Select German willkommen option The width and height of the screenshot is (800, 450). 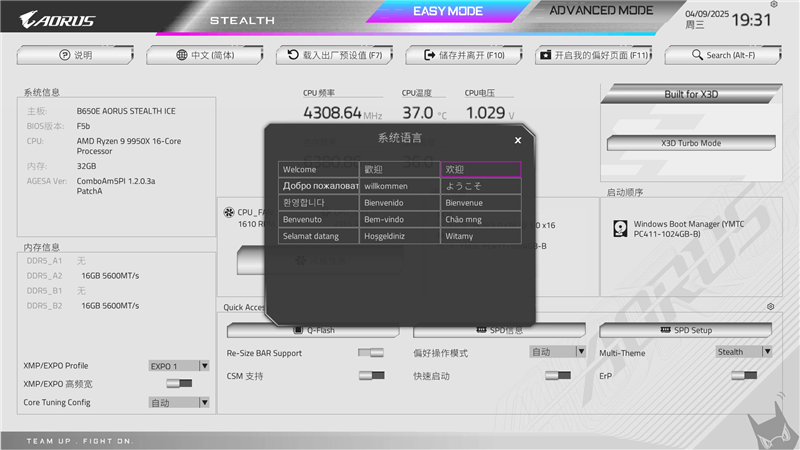[x=399, y=186]
